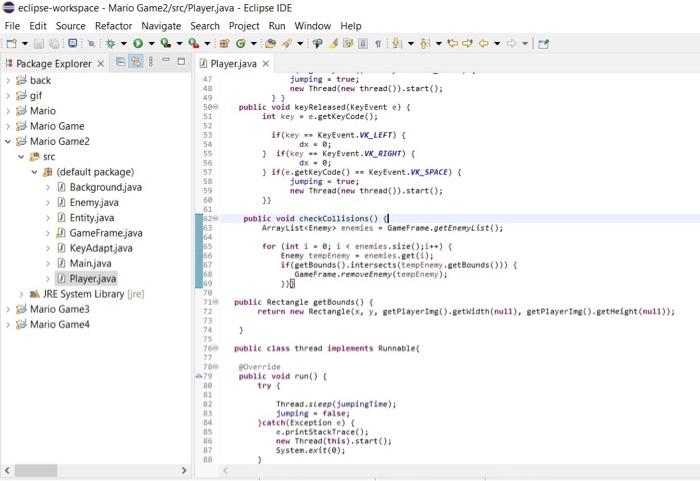Collapse the Mario Game2 project
Viewport: 700px width, 481px height.
[x=8, y=141]
